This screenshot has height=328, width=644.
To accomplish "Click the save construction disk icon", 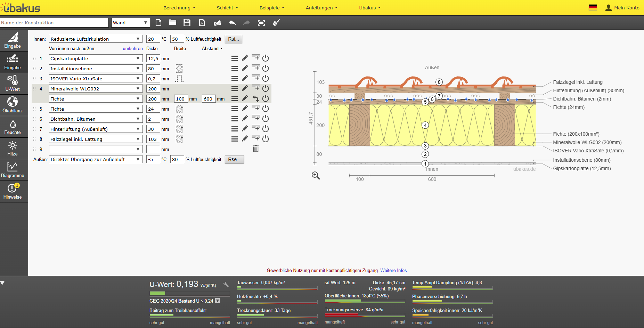I will coord(187,23).
